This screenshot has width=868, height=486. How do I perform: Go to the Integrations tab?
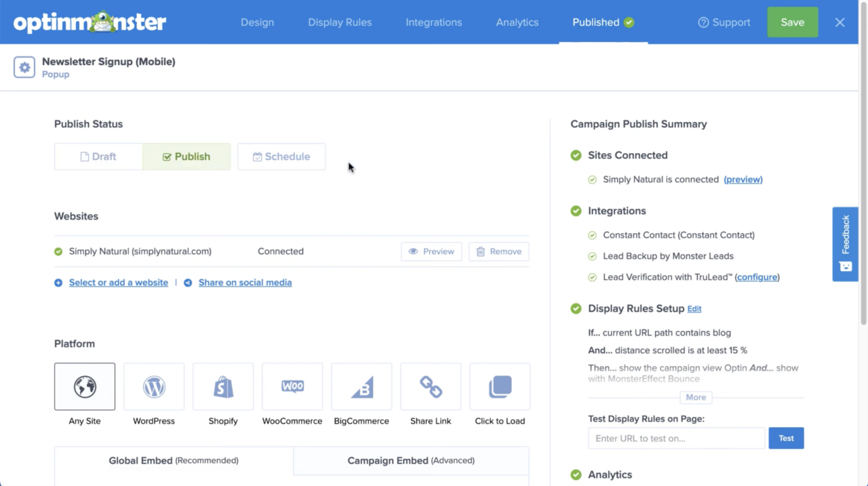click(x=434, y=22)
